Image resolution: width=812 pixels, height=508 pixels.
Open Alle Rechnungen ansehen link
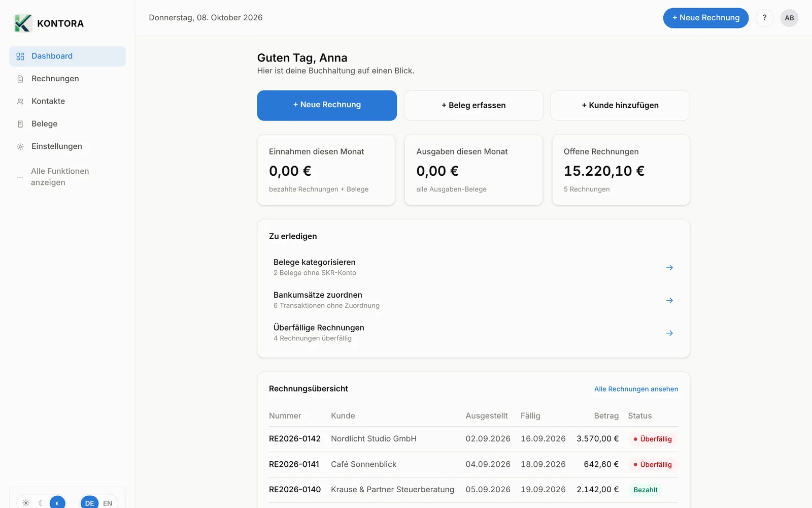click(636, 389)
